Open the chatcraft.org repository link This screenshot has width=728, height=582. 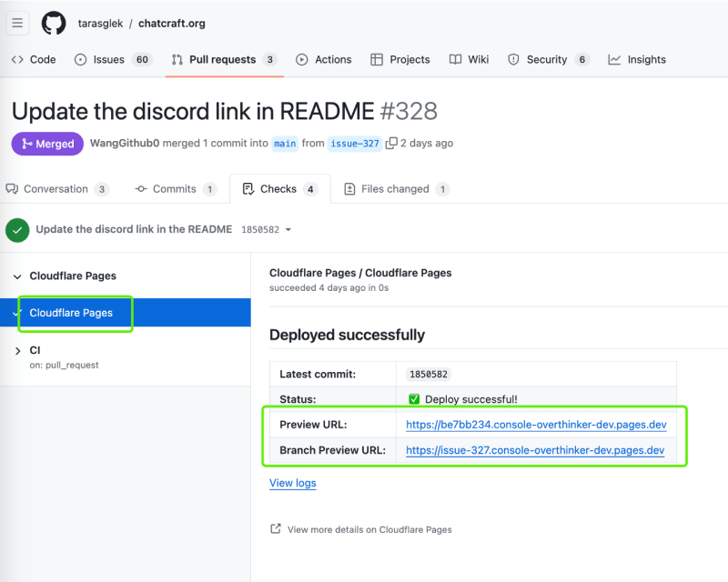coord(172,24)
